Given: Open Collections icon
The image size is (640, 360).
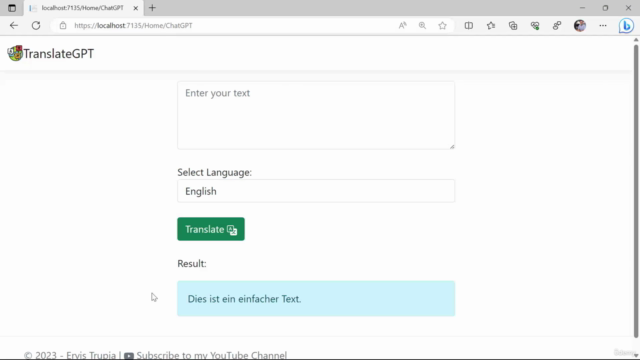Looking at the screenshot, I should pos(513,25).
